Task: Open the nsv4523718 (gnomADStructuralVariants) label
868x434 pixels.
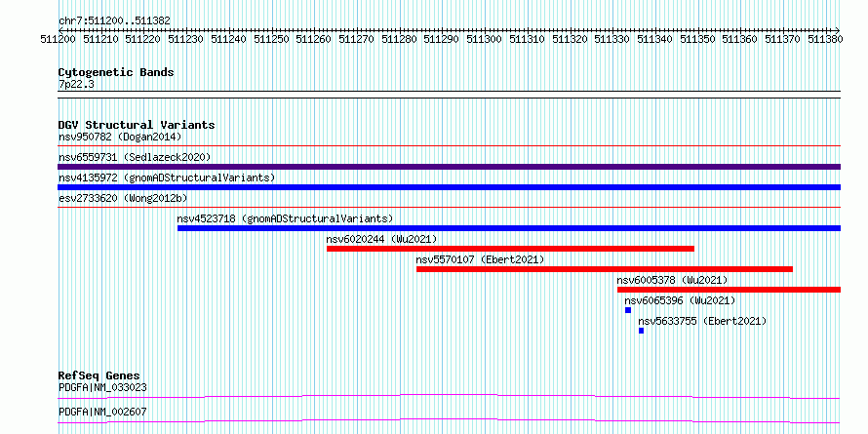Action: click(x=285, y=218)
